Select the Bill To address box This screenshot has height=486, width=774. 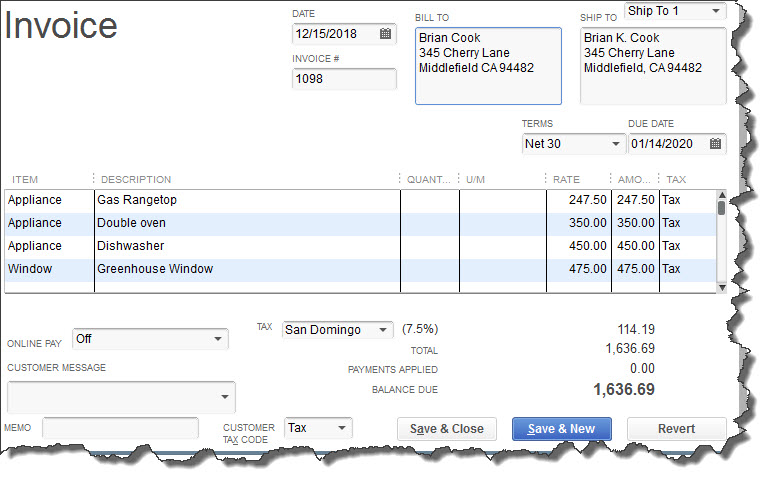pos(487,66)
